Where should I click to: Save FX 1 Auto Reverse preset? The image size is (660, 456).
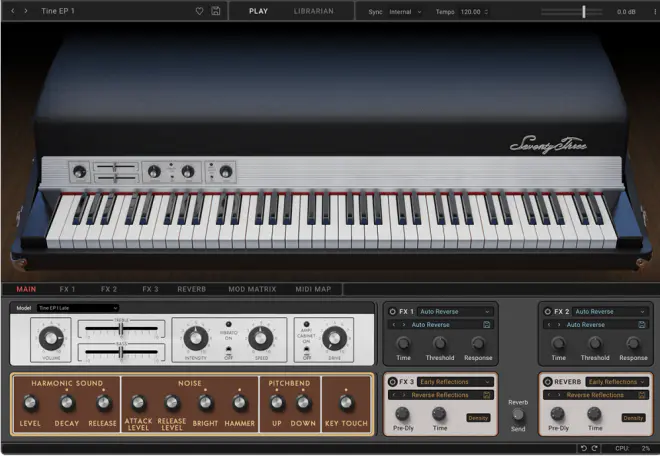[487, 325]
